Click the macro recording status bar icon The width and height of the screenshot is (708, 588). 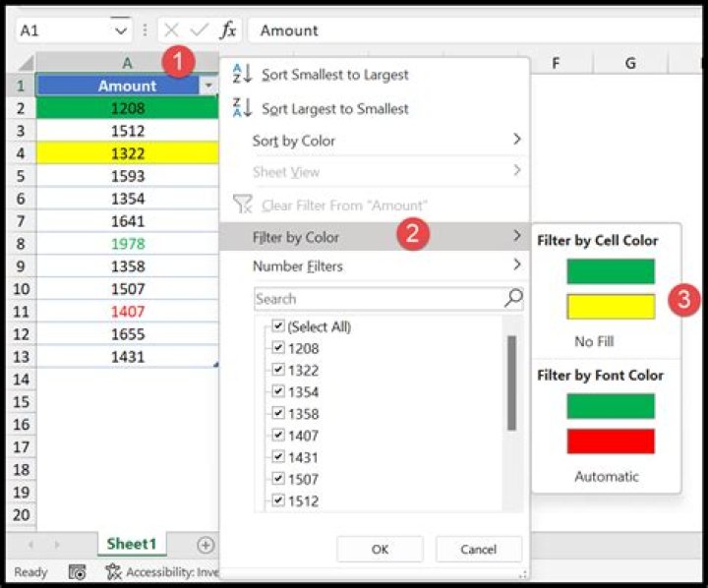tap(77, 572)
